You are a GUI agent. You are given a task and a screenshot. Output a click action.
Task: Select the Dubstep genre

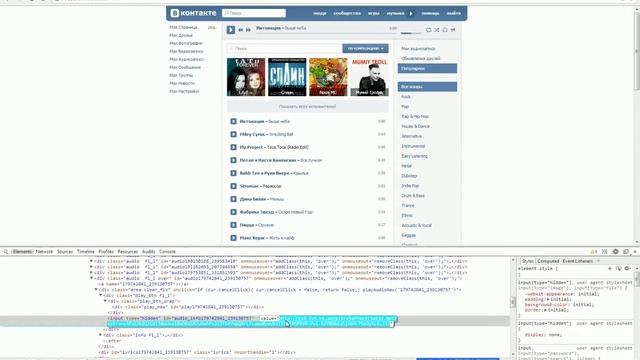[x=409, y=176]
